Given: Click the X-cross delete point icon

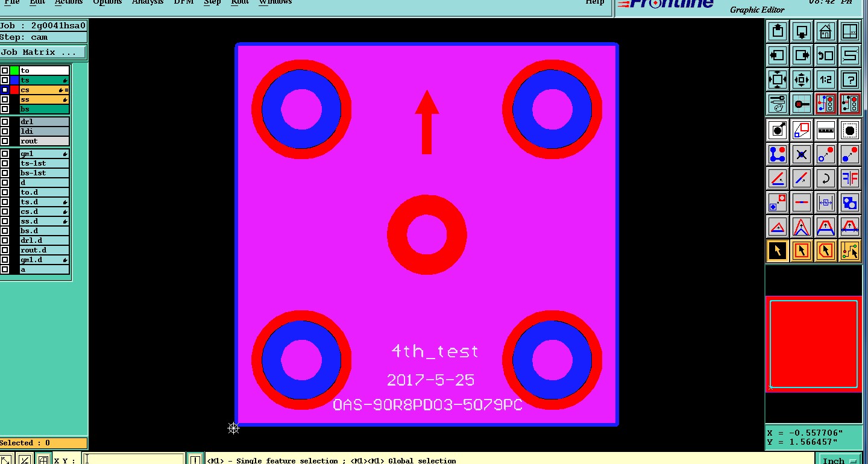Looking at the screenshot, I should pos(802,154).
